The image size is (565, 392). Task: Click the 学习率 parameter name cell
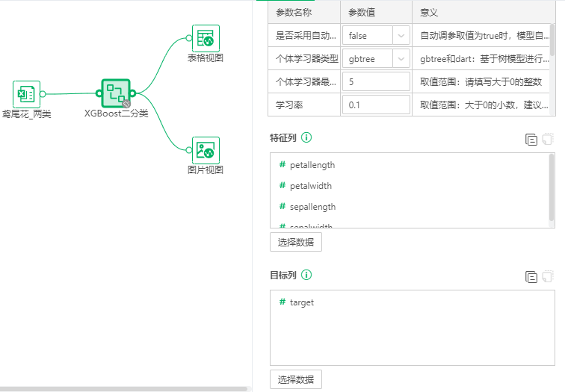point(304,105)
